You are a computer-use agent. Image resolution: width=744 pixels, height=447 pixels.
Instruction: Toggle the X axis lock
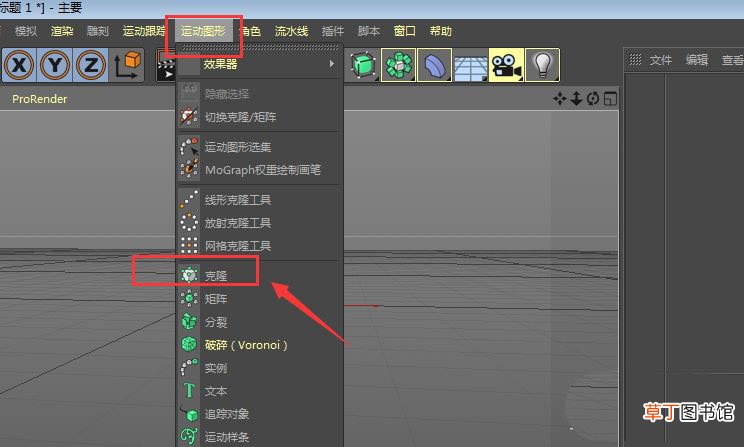(x=19, y=65)
